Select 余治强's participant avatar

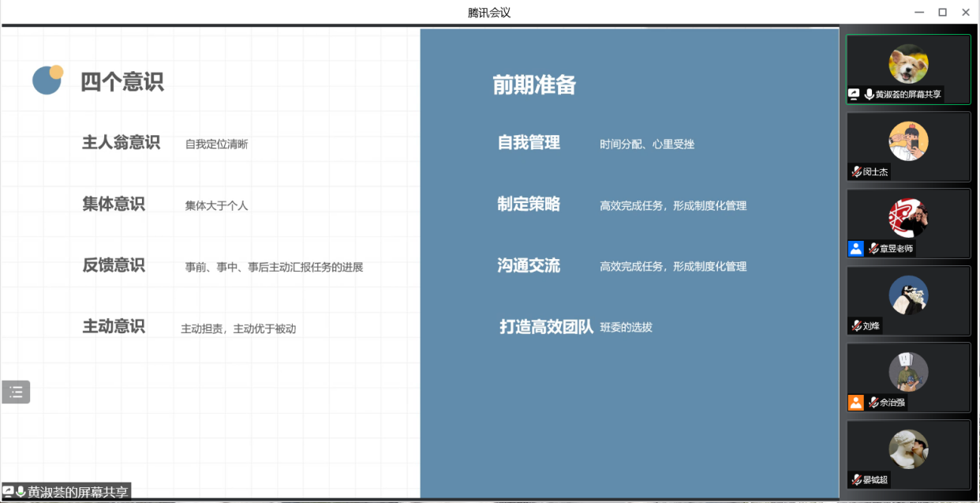coord(908,372)
